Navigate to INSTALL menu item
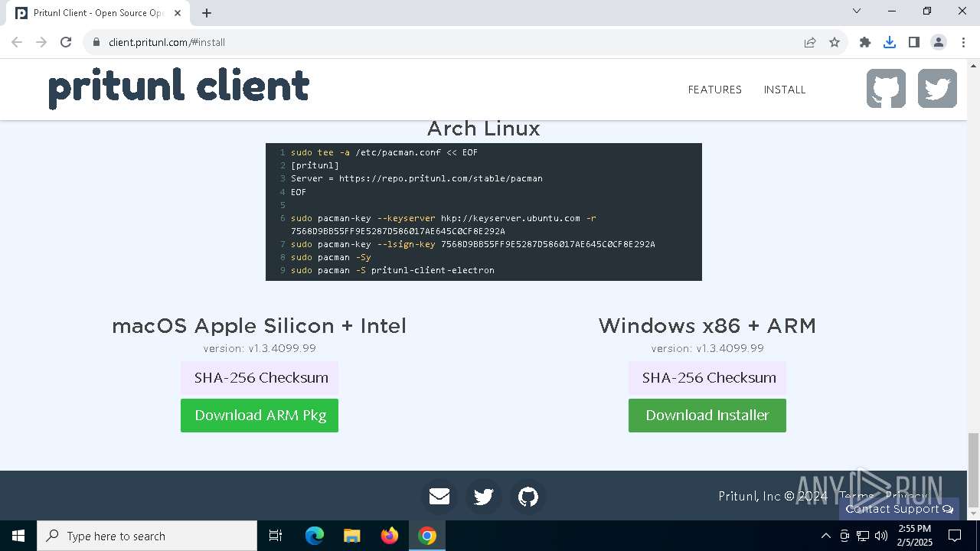Viewport: 980px width, 551px height. [785, 90]
